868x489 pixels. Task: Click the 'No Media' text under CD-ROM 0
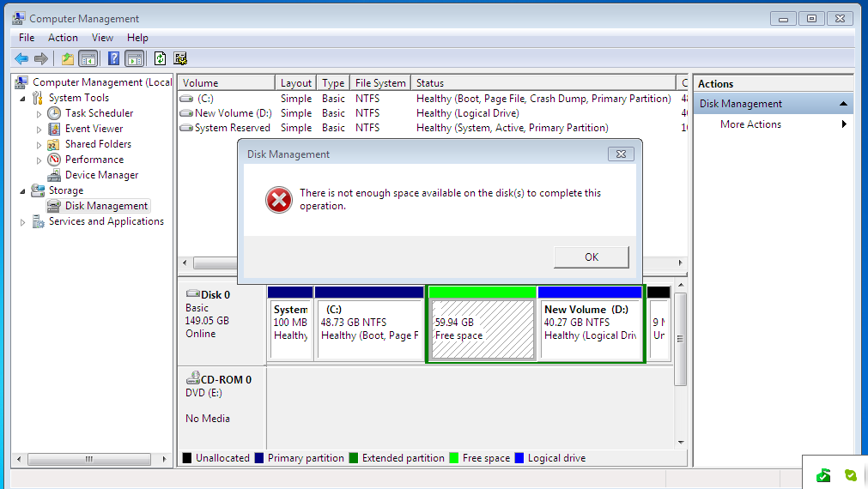click(x=208, y=418)
